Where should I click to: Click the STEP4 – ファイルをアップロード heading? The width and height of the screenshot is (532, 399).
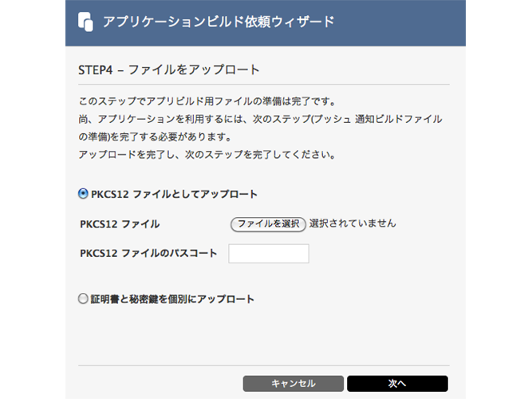[169, 70]
